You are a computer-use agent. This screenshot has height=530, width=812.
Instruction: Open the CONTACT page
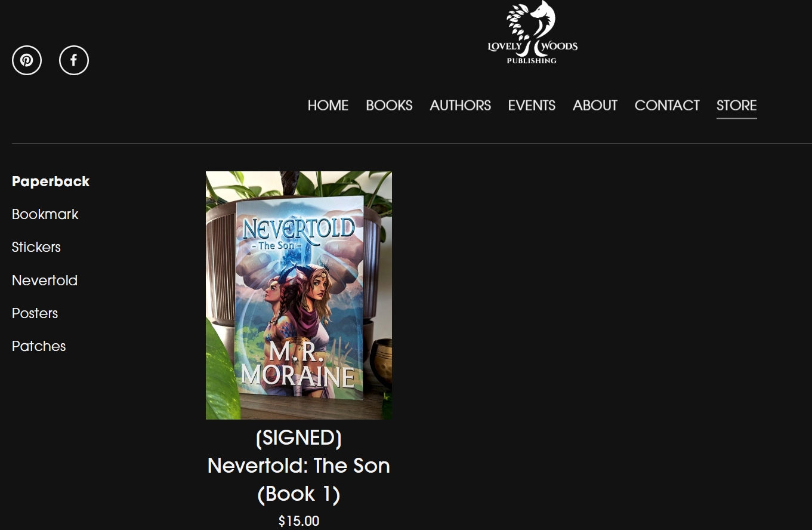point(667,106)
